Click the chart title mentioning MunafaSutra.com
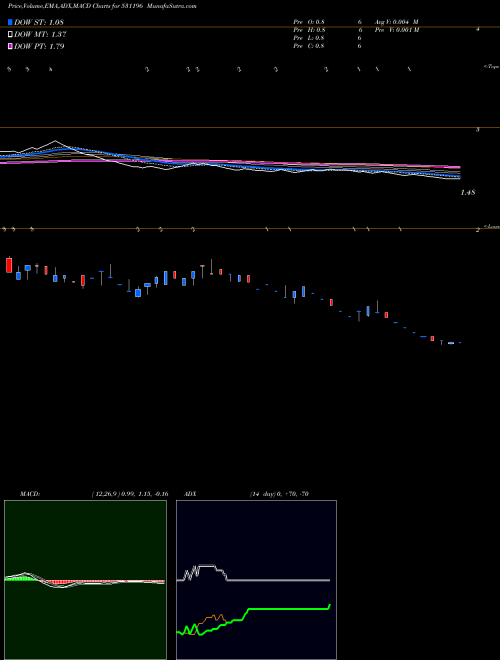 101,6
